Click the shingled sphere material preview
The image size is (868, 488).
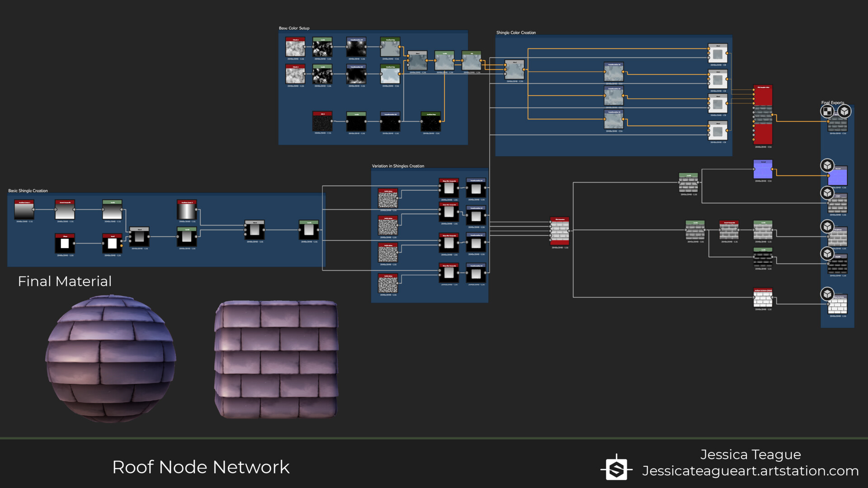pos(110,359)
